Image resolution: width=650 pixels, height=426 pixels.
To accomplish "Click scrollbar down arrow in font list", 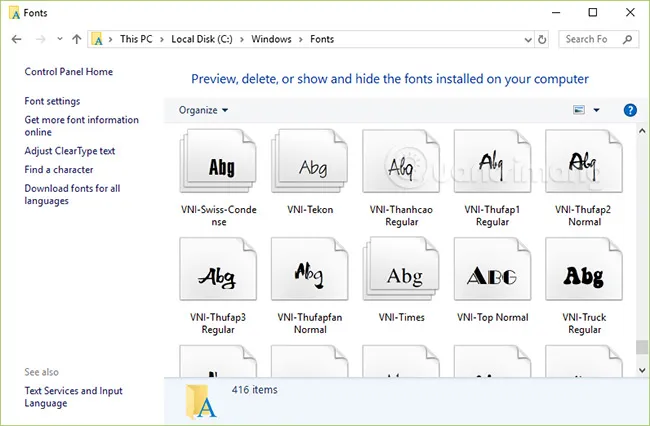I will 642,370.
